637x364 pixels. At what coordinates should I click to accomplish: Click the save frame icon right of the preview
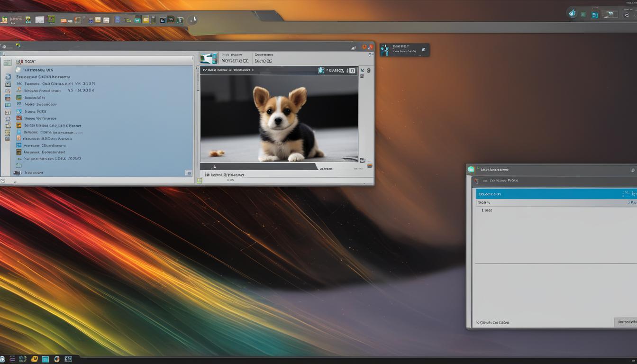point(363,70)
